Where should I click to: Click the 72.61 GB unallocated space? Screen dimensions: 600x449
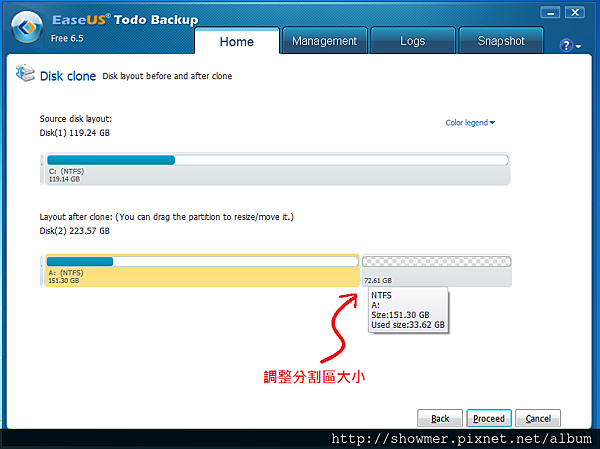click(x=437, y=270)
